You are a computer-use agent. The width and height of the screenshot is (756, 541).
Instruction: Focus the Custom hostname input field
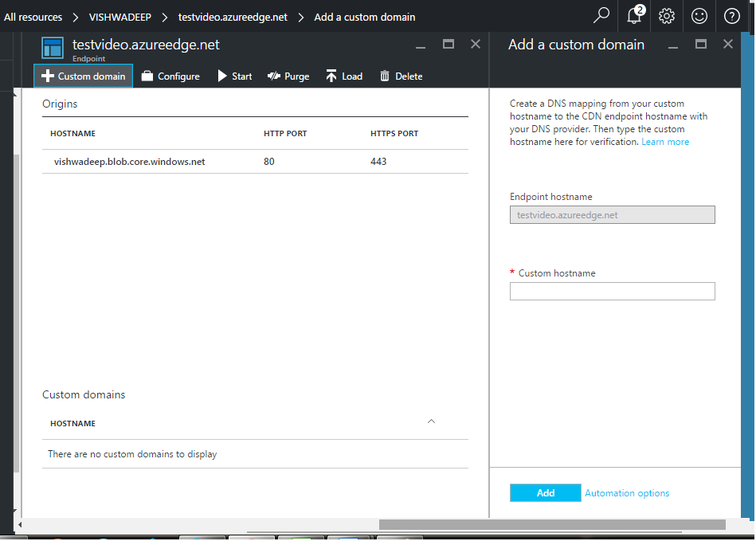coord(613,292)
